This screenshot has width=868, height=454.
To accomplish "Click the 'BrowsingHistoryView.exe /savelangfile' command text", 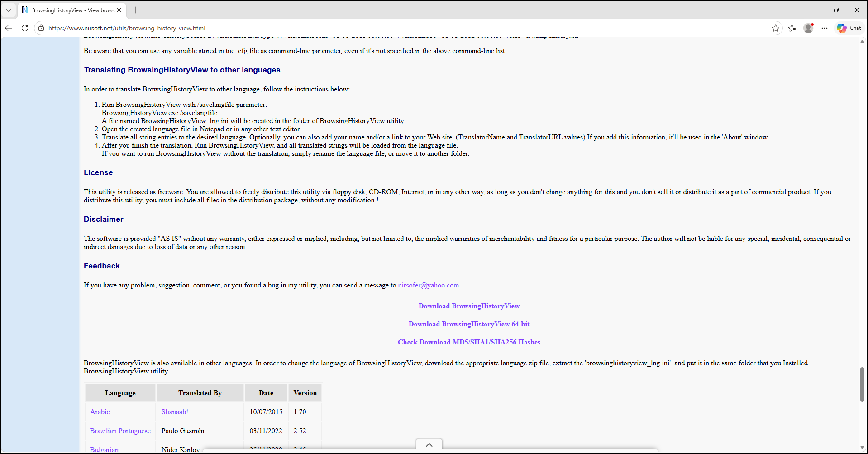I will click(x=159, y=113).
